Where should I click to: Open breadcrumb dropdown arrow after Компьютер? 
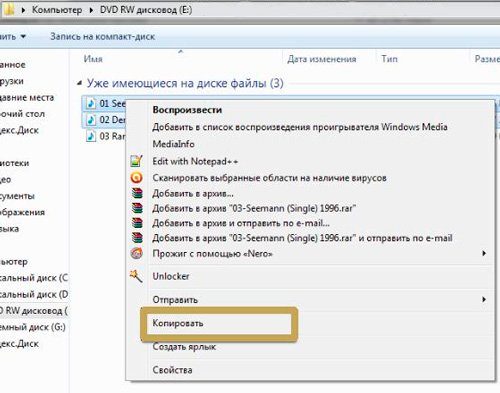point(91,10)
